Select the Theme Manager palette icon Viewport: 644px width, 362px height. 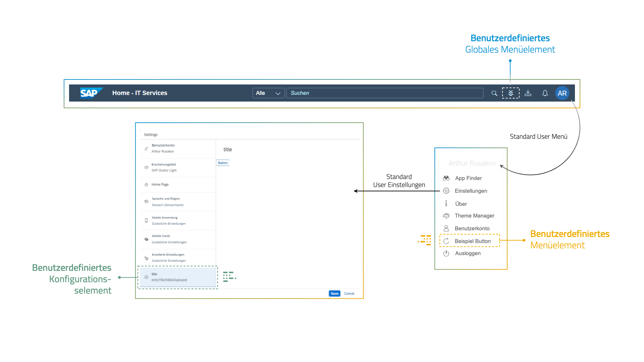point(446,216)
